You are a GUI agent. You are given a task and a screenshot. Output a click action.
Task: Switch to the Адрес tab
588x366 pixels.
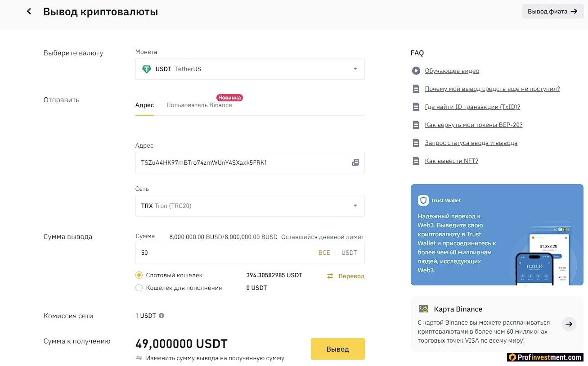click(x=144, y=105)
